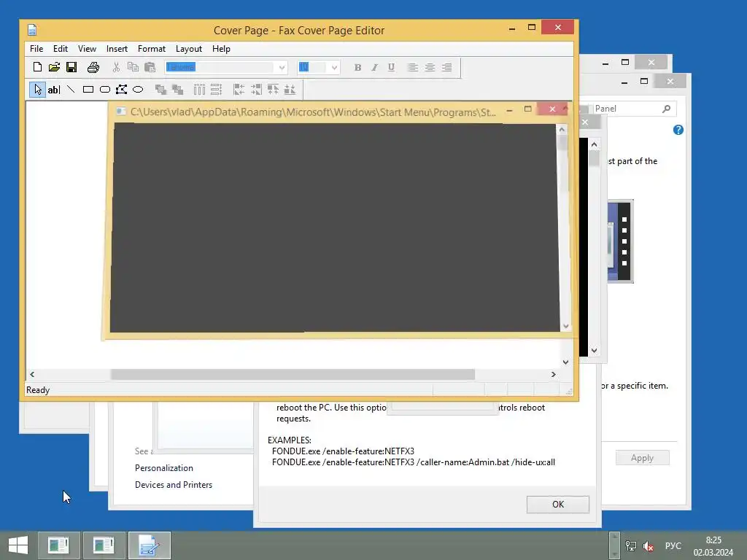Click the align bottom objects icon
Screen dimensions: 747x560
point(290,90)
